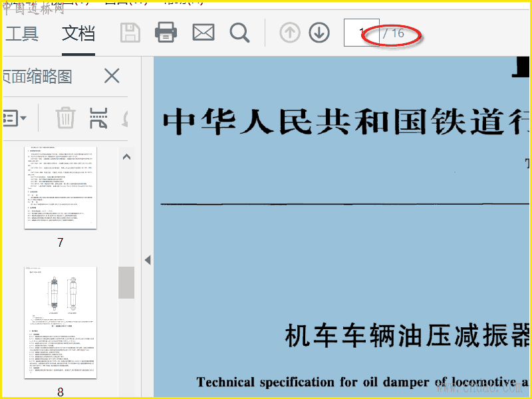Open search with magnifier icon

point(239,33)
